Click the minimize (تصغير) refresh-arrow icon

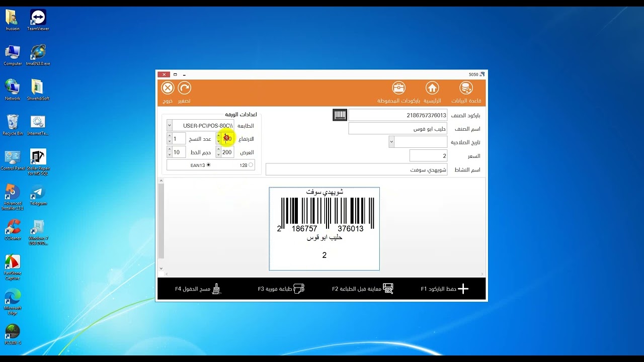(x=185, y=88)
